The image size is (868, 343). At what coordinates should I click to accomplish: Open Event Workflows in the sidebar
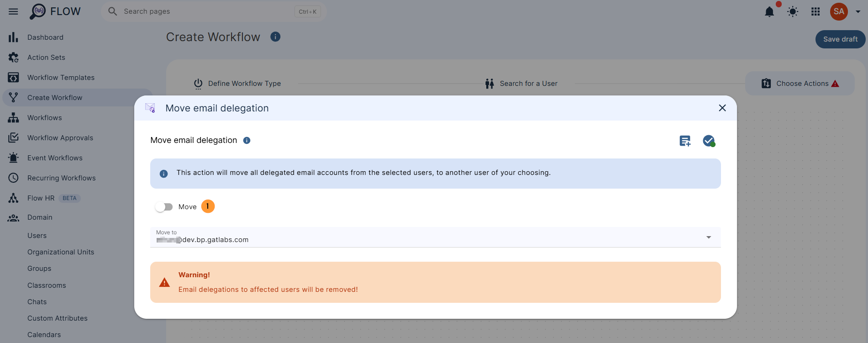tap(55, 158)
